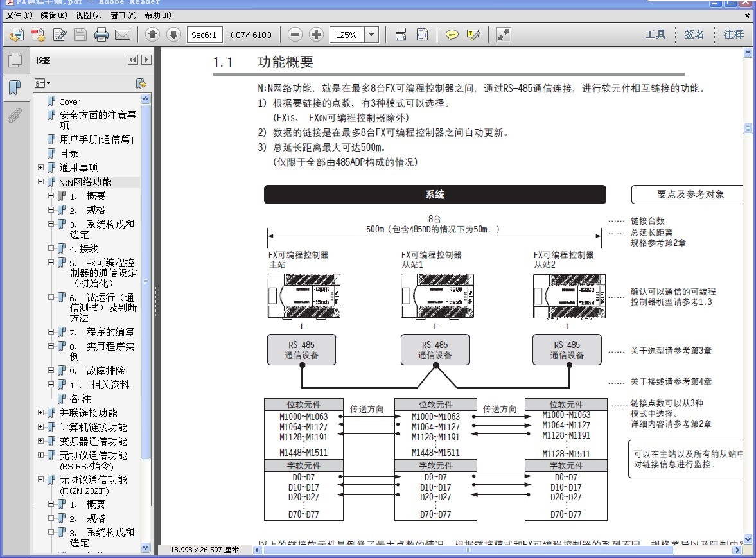Open the attachments paperclip panel
Image resolution: width=756 pixels, height=558 pixels.
click(15, 116)
